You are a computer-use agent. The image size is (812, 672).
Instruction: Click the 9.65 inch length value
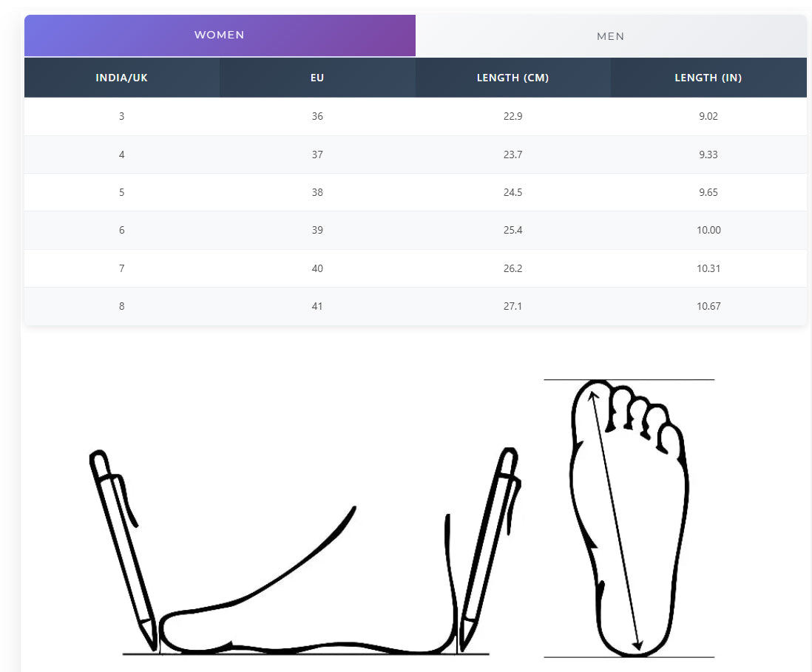pyautogui.click(x=708, y=192)
